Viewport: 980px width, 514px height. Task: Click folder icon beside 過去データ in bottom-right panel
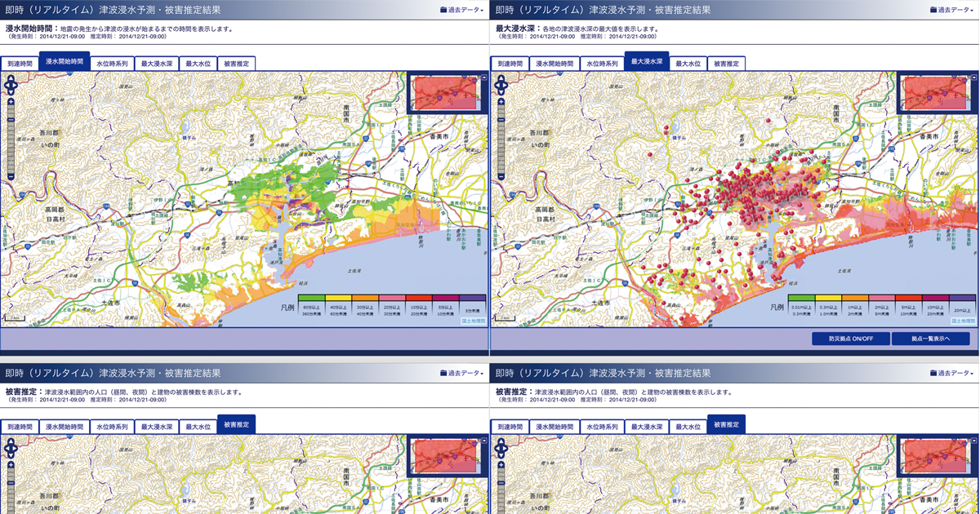[933, 373]
